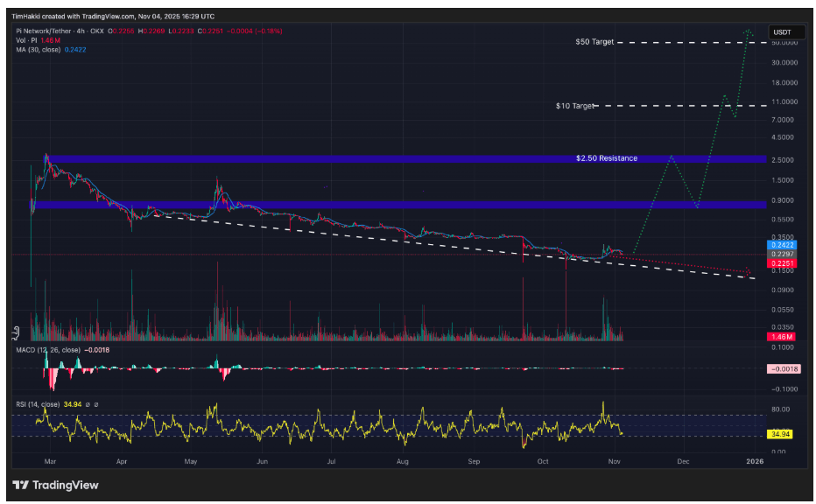Screen dimensions: 816x504
Task: Click the pink −0.0018 MACD tag on axis
Action: [x=784, y=368]
